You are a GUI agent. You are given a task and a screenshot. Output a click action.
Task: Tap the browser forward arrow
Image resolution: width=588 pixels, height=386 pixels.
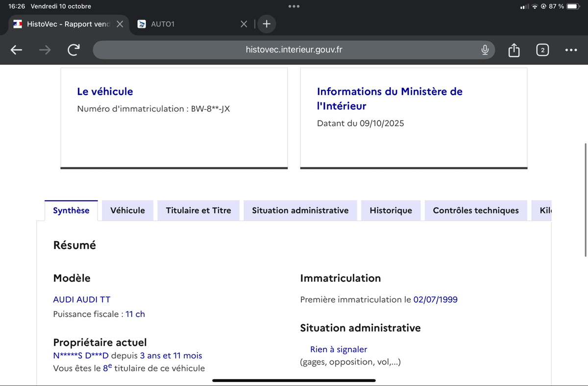pos(45,50)
